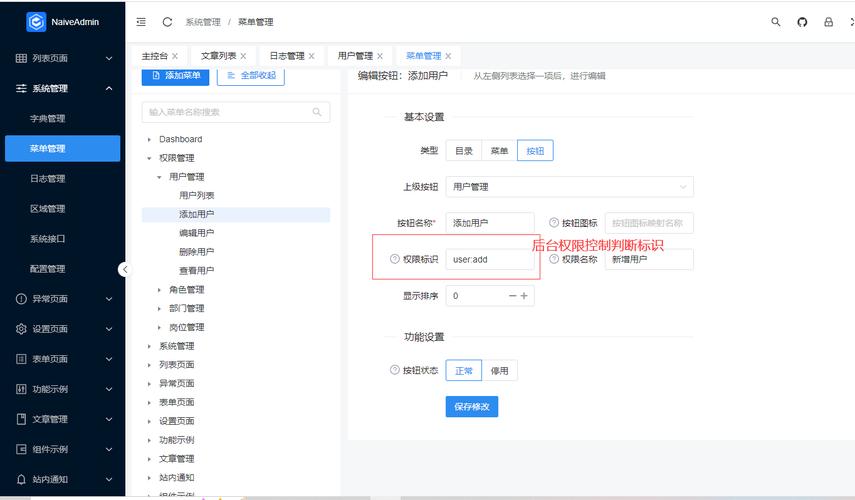Click the page refresh icon in header

[x=167, y=22]
